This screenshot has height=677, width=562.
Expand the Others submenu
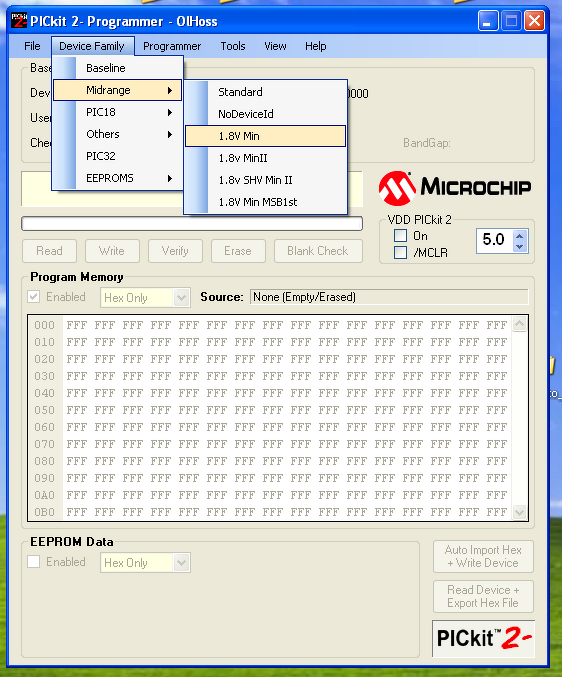(117, 134)
